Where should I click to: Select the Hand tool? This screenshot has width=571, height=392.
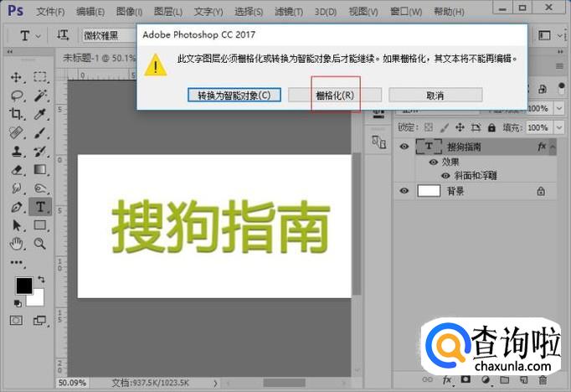click(x=16, y=244)
